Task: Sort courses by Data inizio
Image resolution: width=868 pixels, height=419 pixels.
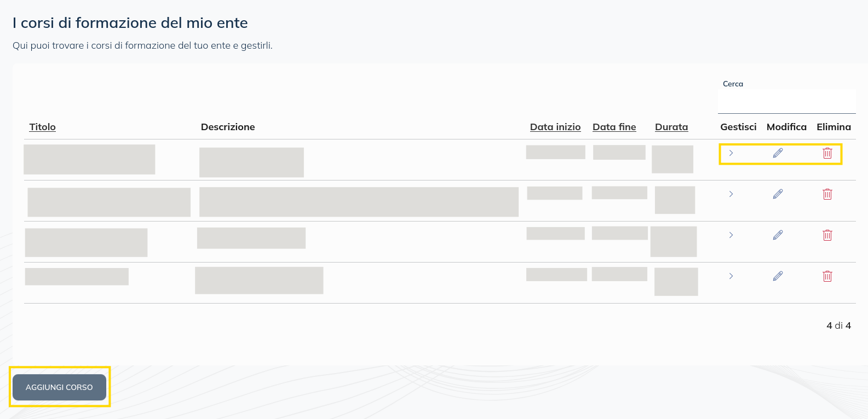Action: tap(555, 127)
